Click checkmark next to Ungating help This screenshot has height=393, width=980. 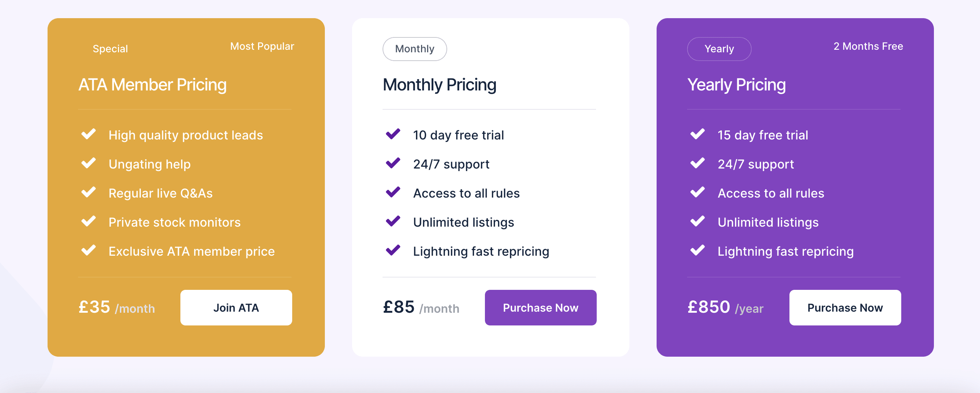[x=89, y=163]
